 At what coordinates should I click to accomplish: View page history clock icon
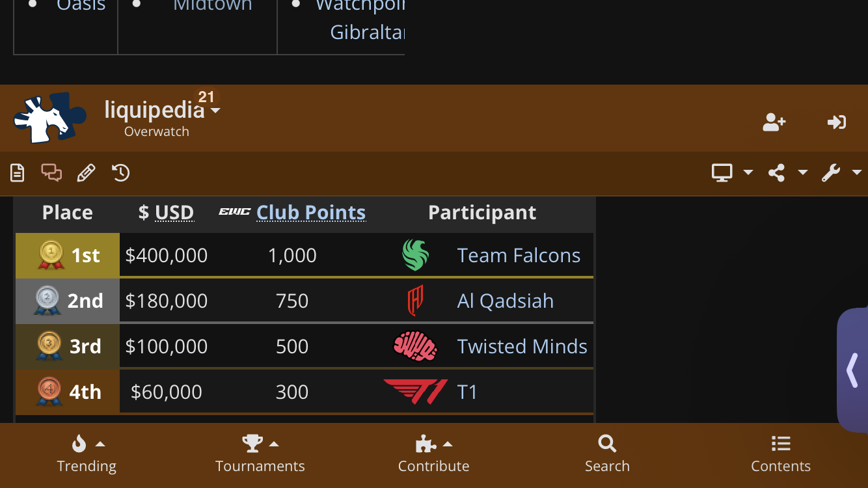tap(121, 173)
